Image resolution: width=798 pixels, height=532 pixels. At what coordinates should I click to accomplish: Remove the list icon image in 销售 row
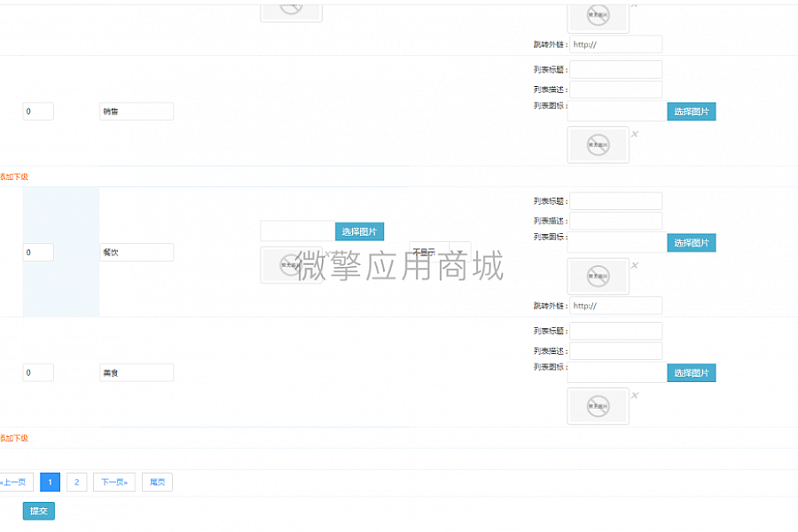(635, 135)
